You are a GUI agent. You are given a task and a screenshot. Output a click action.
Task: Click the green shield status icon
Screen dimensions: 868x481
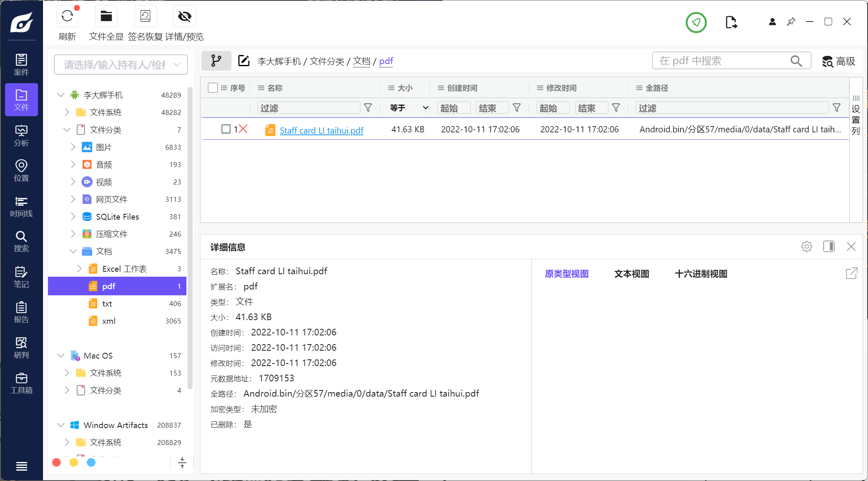point(696,22)
